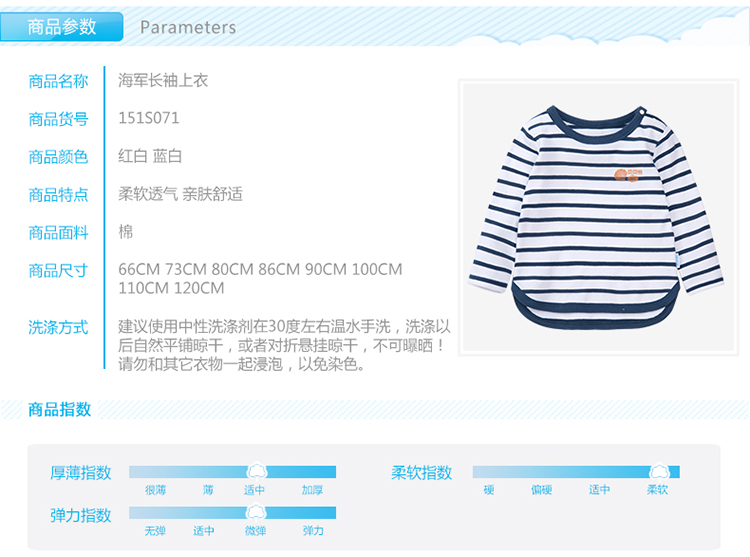Image resolution: width=750 pixels, height=557 pixels.
Task: Click the 洗涤方式 label
Action: (x=58, y=328)
